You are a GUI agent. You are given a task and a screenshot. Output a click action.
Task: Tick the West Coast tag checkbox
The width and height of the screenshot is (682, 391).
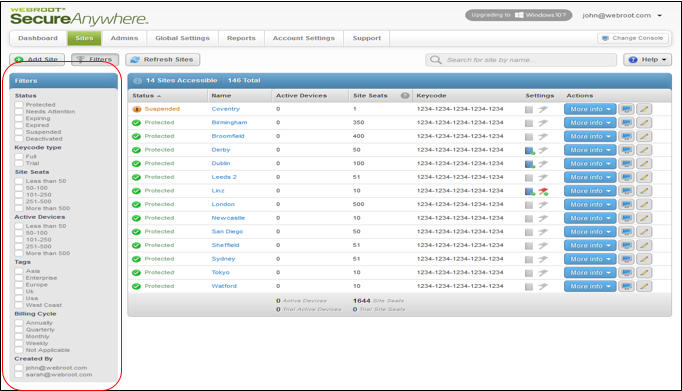click(19, 305)
